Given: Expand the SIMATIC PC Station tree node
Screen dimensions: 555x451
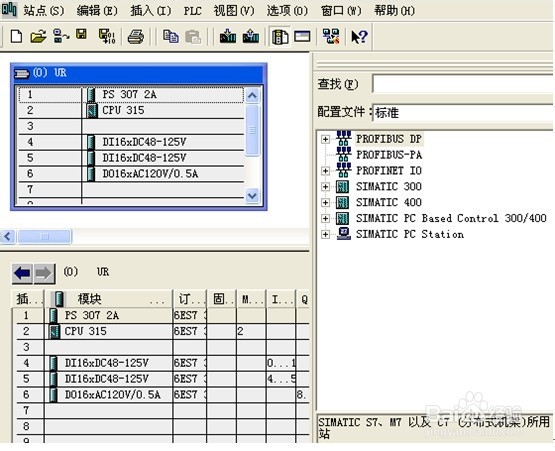Looking at the screenshot, I should tap(325, 234).
